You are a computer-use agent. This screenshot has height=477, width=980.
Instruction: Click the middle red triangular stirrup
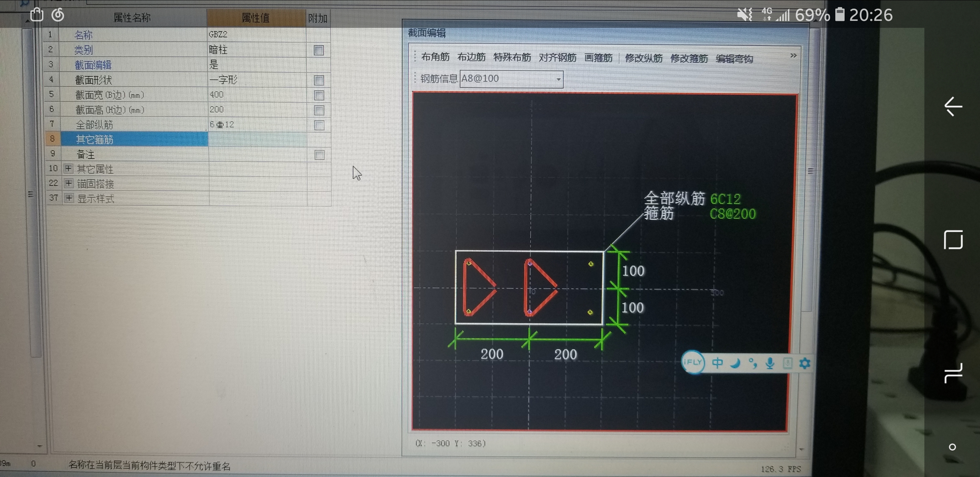(x=540, y=288)
